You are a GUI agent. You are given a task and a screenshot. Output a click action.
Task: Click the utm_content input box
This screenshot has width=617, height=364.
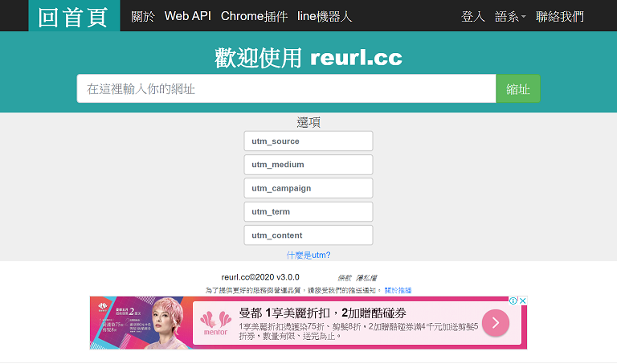click(x=308, y=235)
